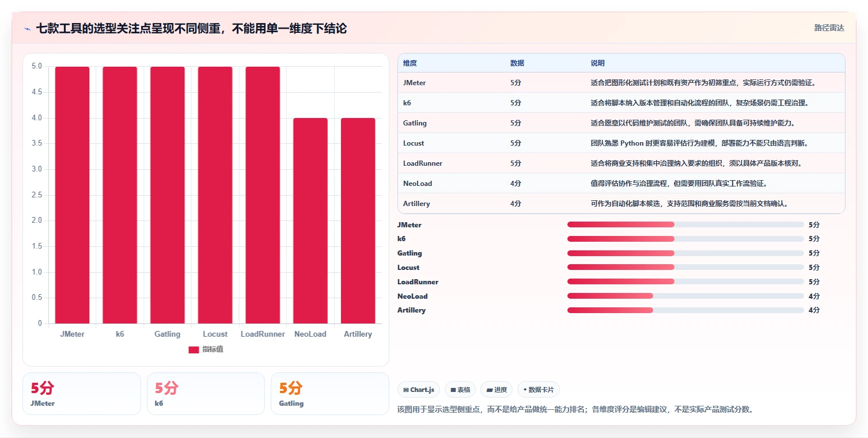This screenshot has height=438, width=868.
Task: Click the footnote starting 该图用于显示选型侧重点
Action: click(x=575, y=410)
